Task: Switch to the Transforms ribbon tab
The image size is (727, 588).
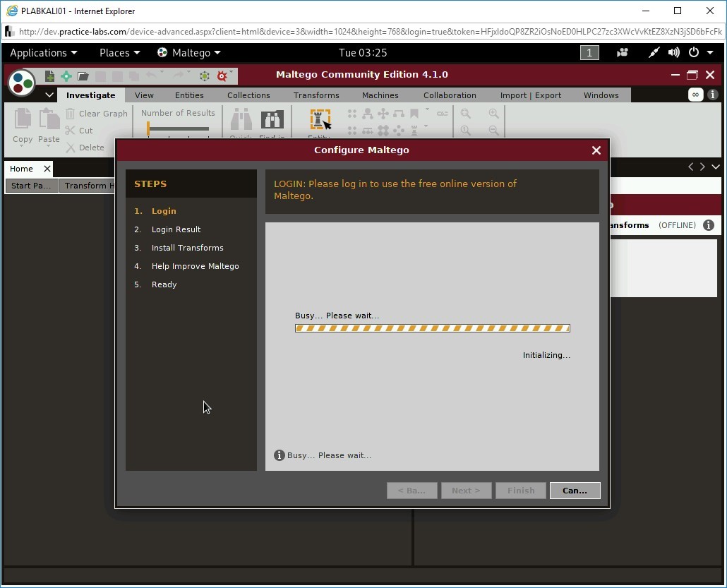Action: (x=316, y=95)
